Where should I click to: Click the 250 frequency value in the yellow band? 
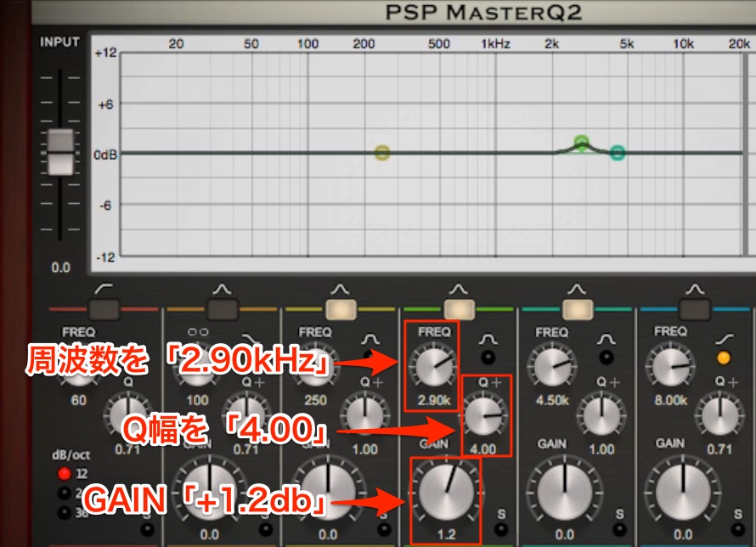(x=315, y=400)
